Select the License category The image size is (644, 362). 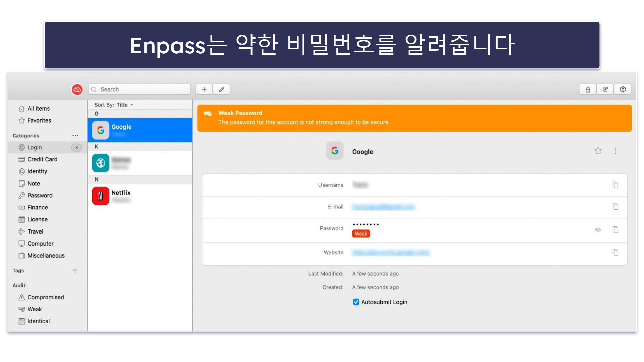(33, 219)
